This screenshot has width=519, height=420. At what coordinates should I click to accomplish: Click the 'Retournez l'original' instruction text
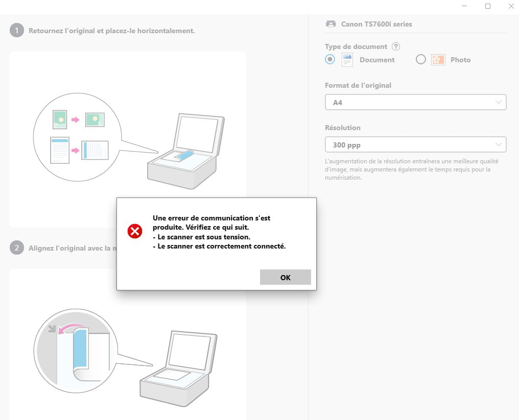(x=111, y=31)
